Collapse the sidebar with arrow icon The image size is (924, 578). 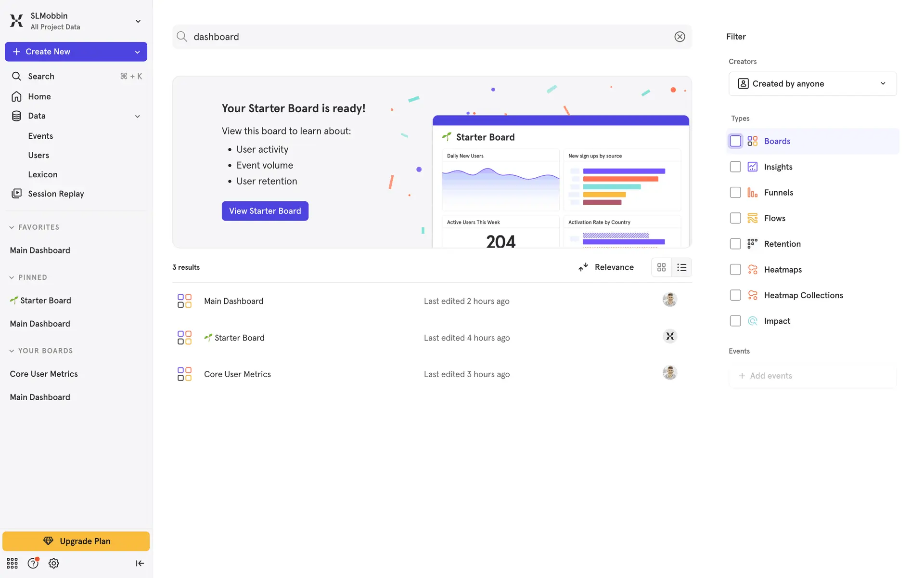[x=140, y=563]
